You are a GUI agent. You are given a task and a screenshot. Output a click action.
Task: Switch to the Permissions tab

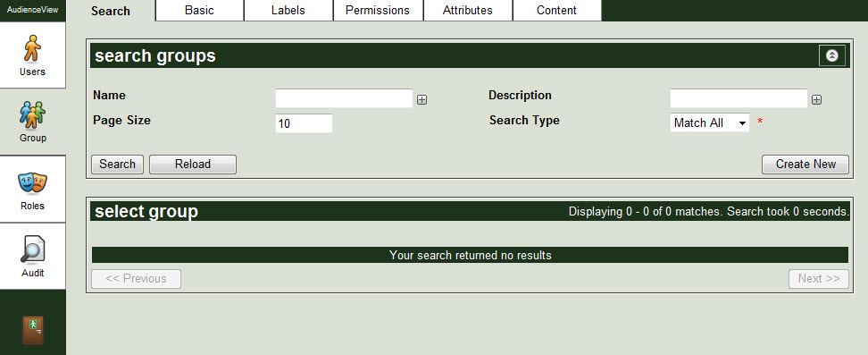coord(378,11)
